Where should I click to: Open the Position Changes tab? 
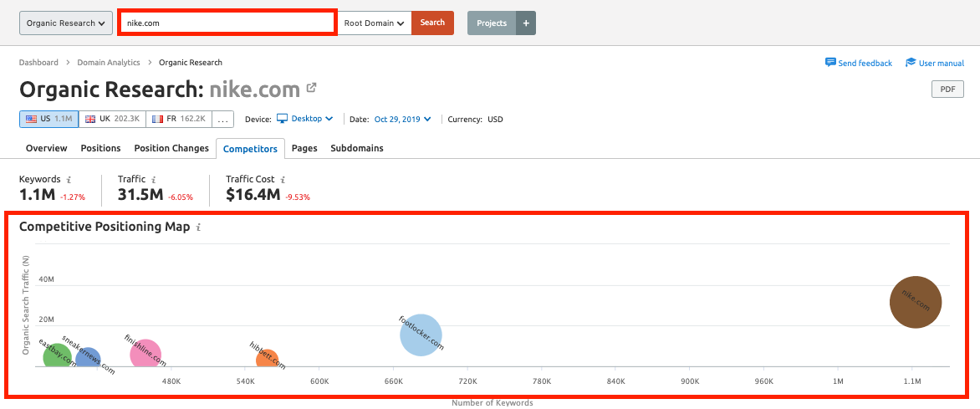171,148
